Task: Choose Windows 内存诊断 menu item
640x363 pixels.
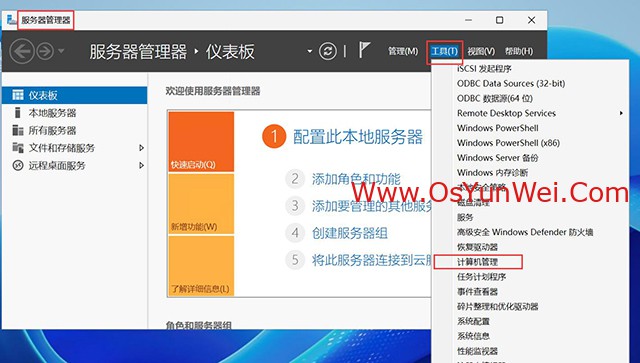Action: 530,172
